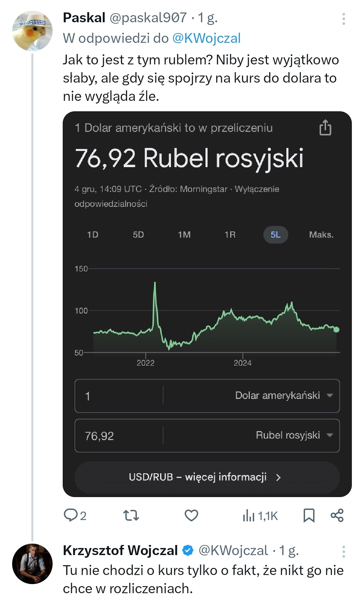
Task: Show the Maks. chart range
Action: coord(321,235)
